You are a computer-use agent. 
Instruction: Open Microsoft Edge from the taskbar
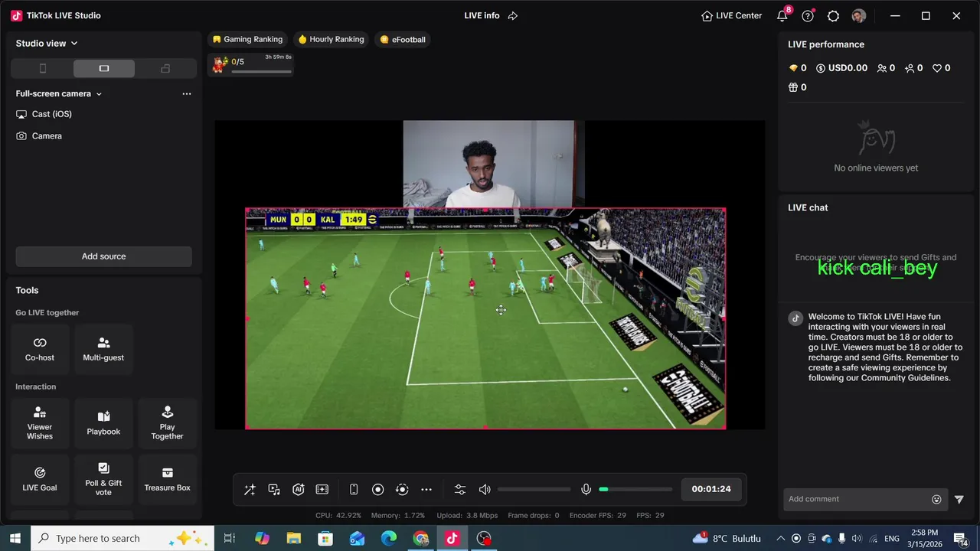coord(389,539)
